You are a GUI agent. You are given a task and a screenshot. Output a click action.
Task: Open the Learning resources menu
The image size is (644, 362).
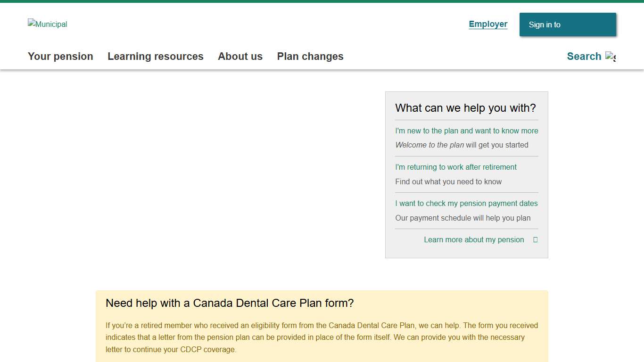point(156,57)
